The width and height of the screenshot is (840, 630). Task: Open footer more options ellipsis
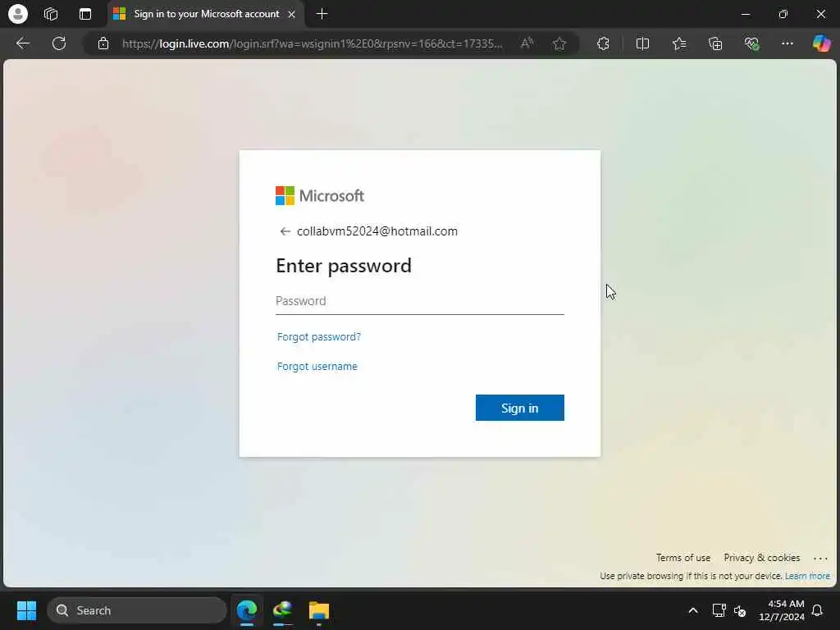[x=820, y=558]
